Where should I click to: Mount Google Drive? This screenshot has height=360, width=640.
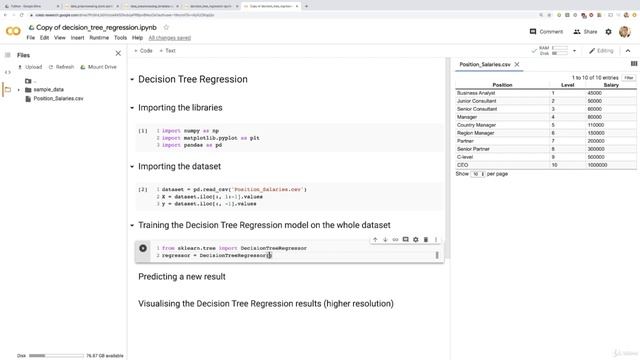tap(98, 67)
